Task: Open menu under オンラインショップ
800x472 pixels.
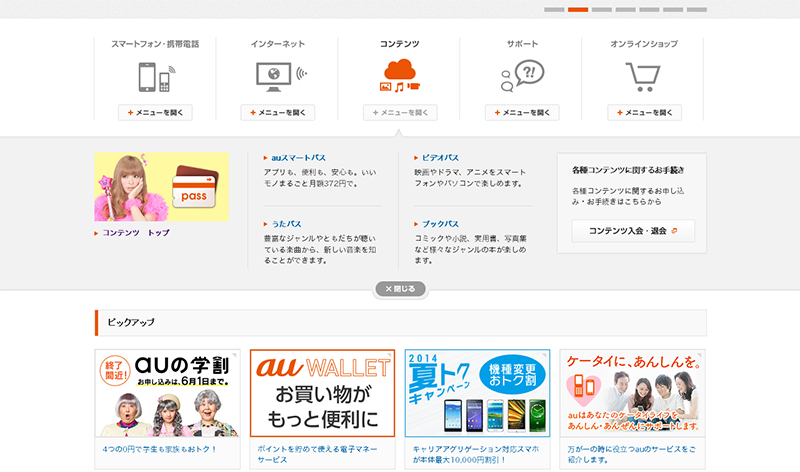Action: click(x=644, y=112)
